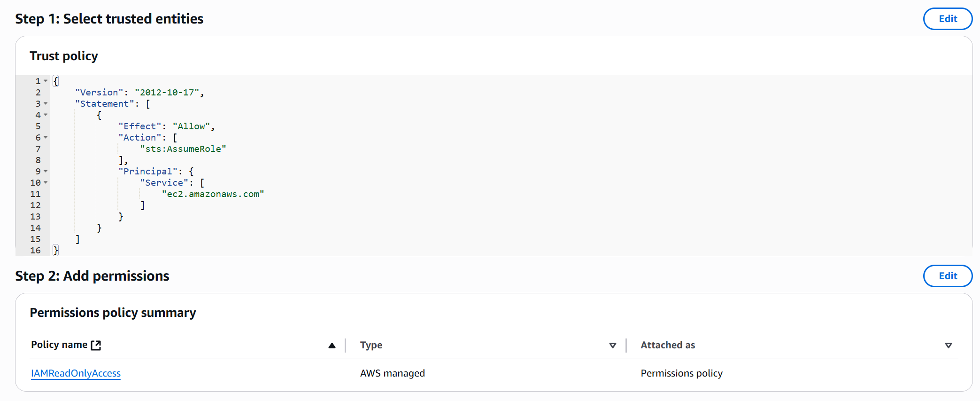Collapse the fold arrow at line 4
The height and width of the screenshot is (401, 980).
pos(46,115)
